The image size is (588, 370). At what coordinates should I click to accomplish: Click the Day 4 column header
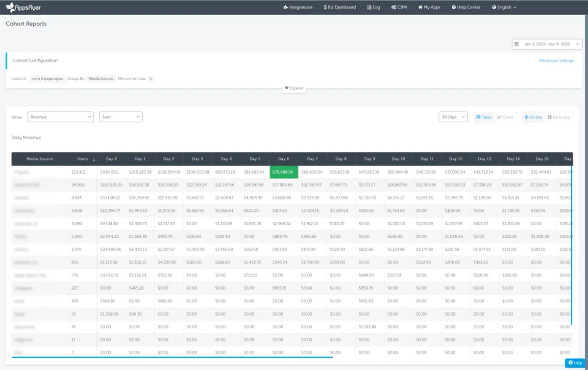coord(226,159)
